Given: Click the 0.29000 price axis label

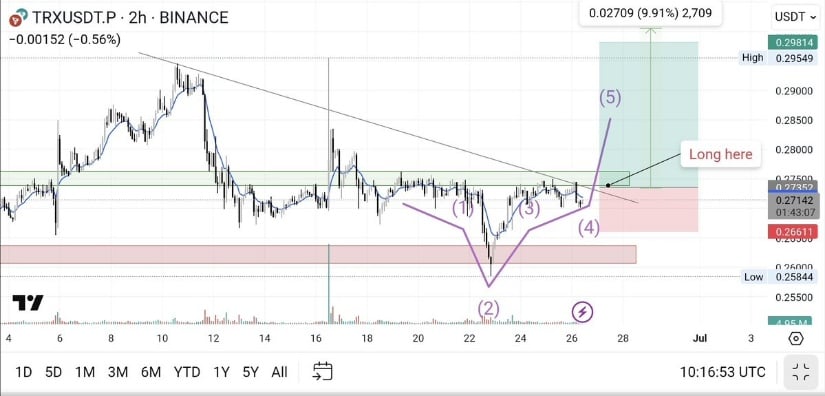Looking at the screenshot, I should tap(793, 92).
